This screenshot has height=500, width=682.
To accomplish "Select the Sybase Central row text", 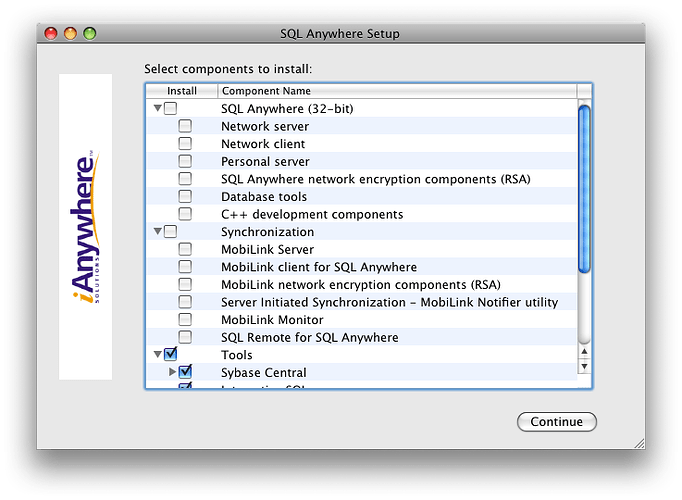I will [264, 373].
